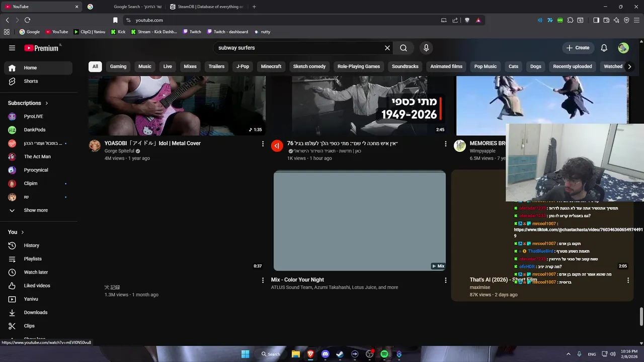The width and height of the screenshot is (644, 362).
Task: Click the Brave Rewards triangle icon
Action: [x=478, y=20]
